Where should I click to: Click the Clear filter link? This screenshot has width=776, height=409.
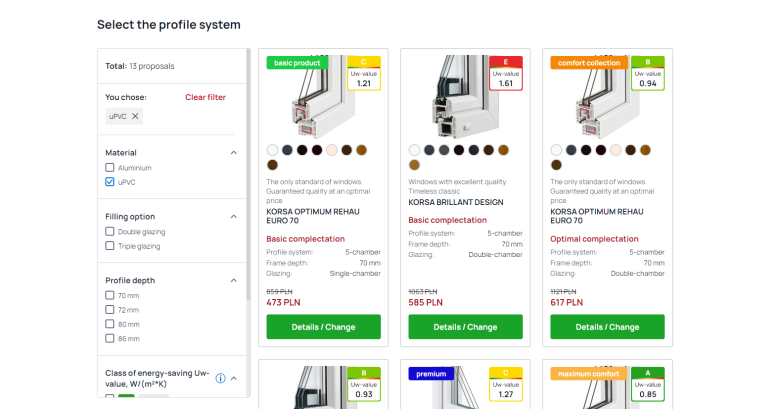pos(205,98)
